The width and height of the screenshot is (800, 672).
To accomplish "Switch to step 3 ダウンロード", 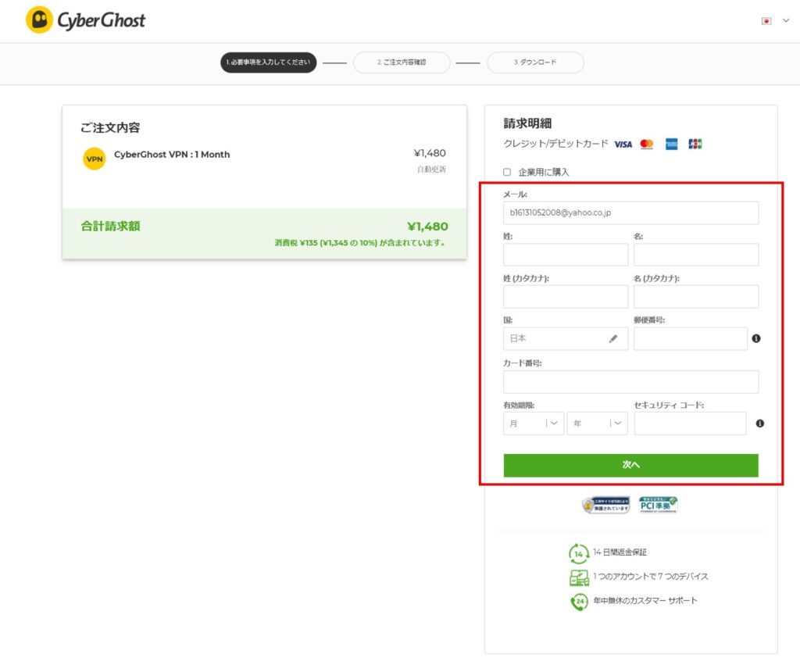I will [535, 63].
